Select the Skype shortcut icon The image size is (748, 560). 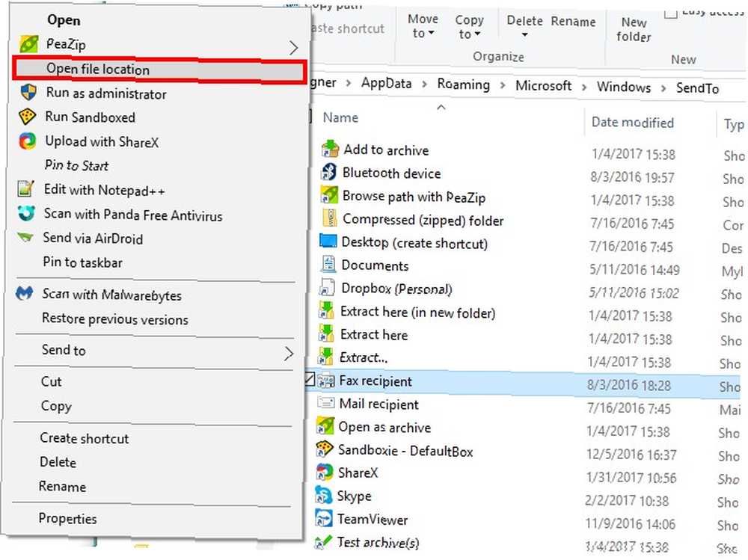click(x=323, y=495)
